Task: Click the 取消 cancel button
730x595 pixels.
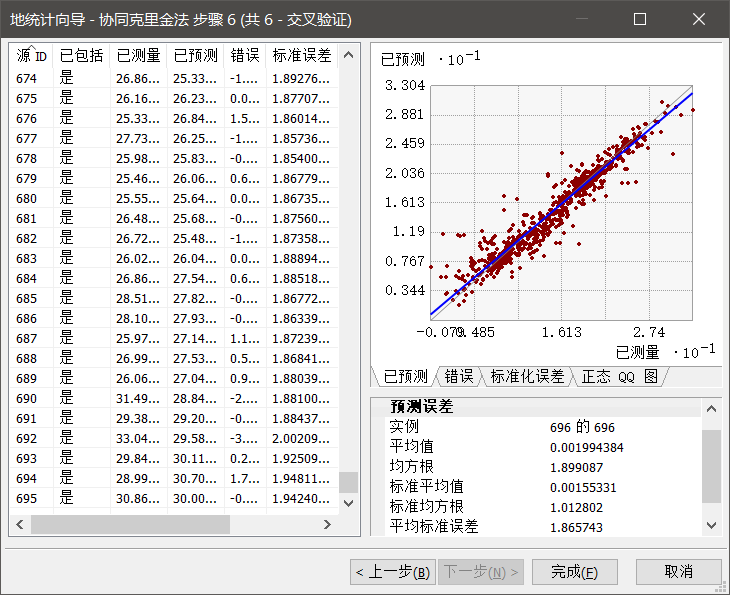Action: pyautogui.click(x=678, y=572)
